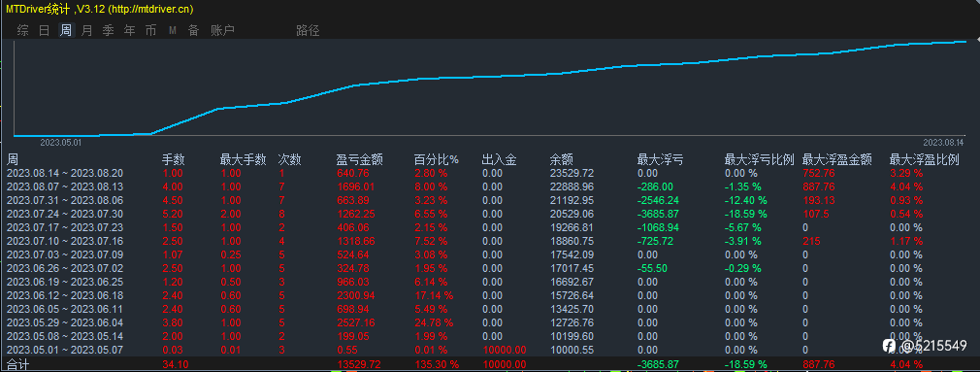Select the 周 weekly tab
This screenshot has width=980, height=372.
[66, 30]
